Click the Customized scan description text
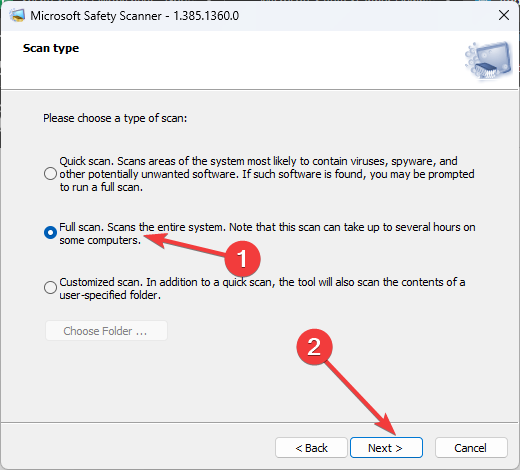The width and height of the screenshot is (520, 470). point(262,288)
